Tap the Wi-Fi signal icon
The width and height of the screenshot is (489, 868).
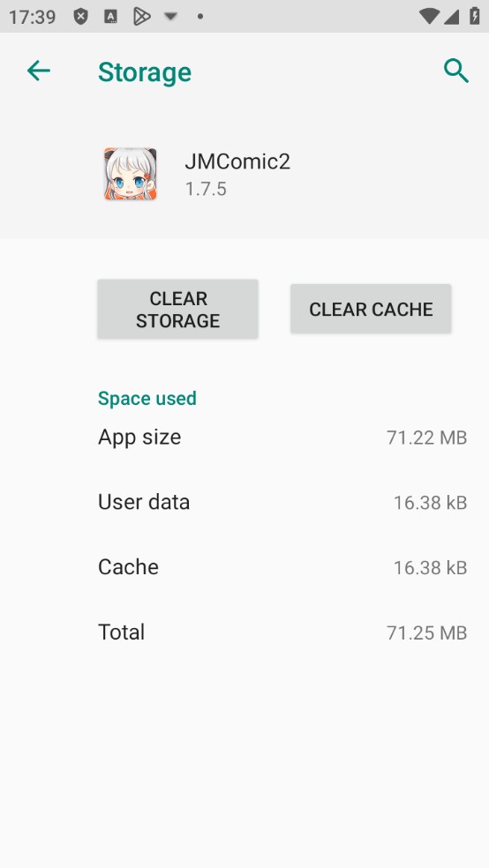tap(429, 17)
